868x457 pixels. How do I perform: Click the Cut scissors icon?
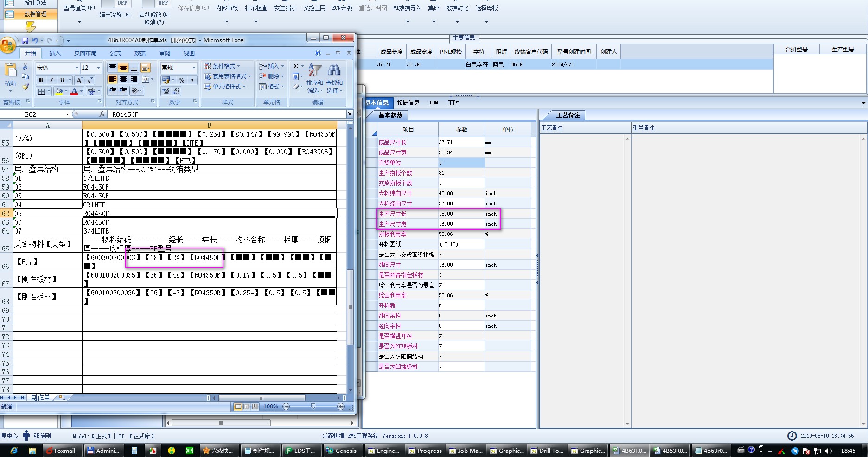tap(26, 67)
